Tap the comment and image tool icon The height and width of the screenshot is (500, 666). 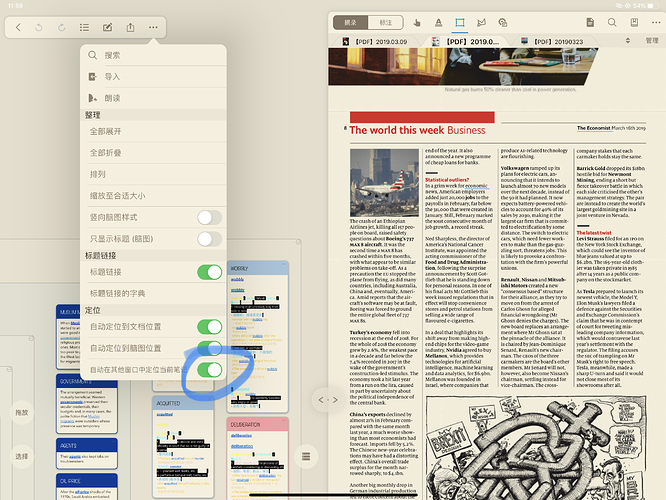point(503,23)
